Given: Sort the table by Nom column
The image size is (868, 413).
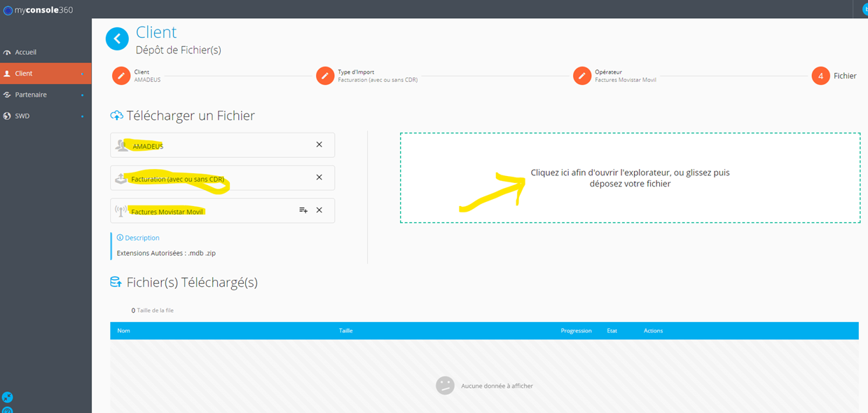Looking at the screenshot, I should [x=123, y=330].
